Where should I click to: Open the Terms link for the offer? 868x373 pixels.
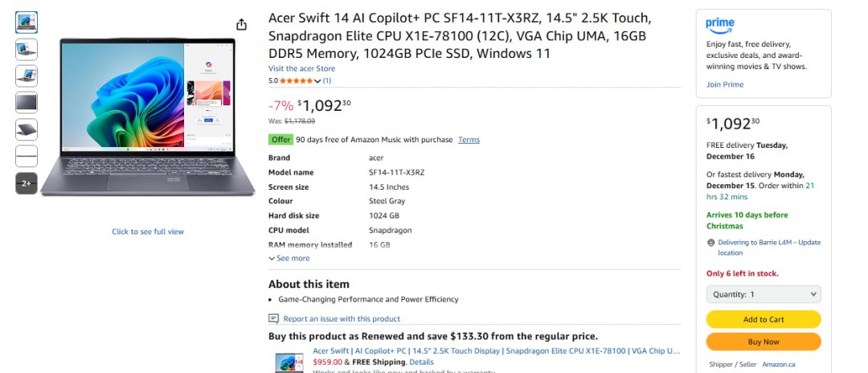click(x=469, y=140)
